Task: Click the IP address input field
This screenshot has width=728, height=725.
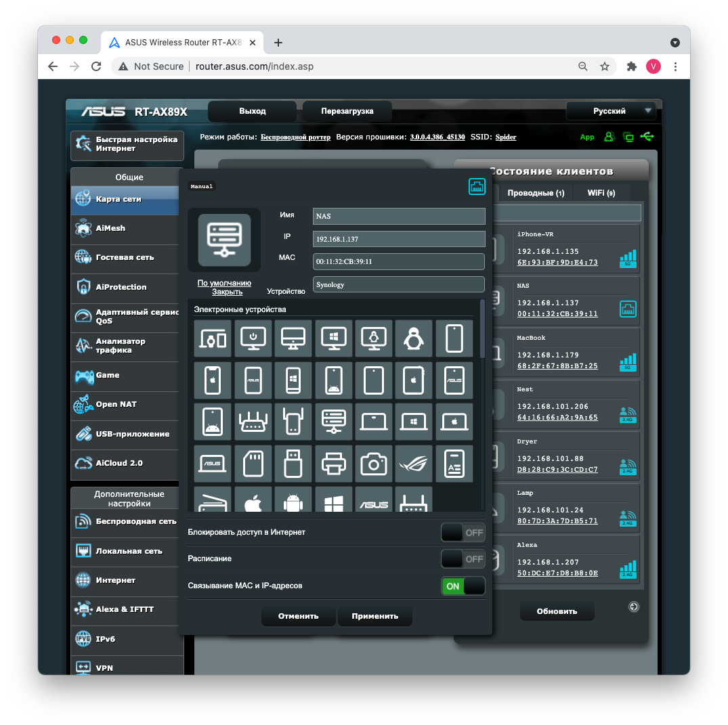Action: [x=399, y=239]
